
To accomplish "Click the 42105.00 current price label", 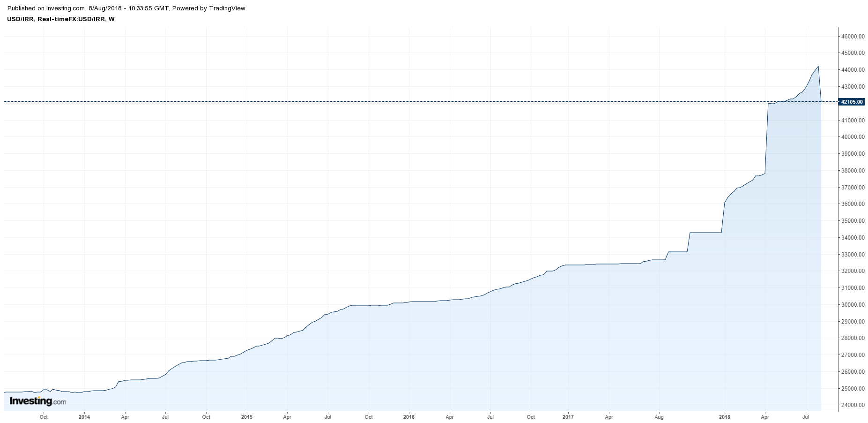I will (x=852, y=102).
